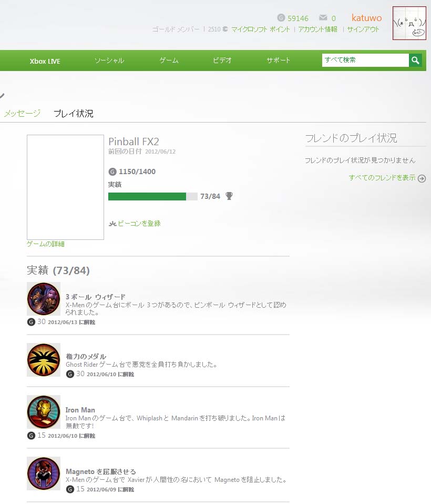
Task: Click the empty Pinball FX2 box art
Action: click(x=66, y=187)
